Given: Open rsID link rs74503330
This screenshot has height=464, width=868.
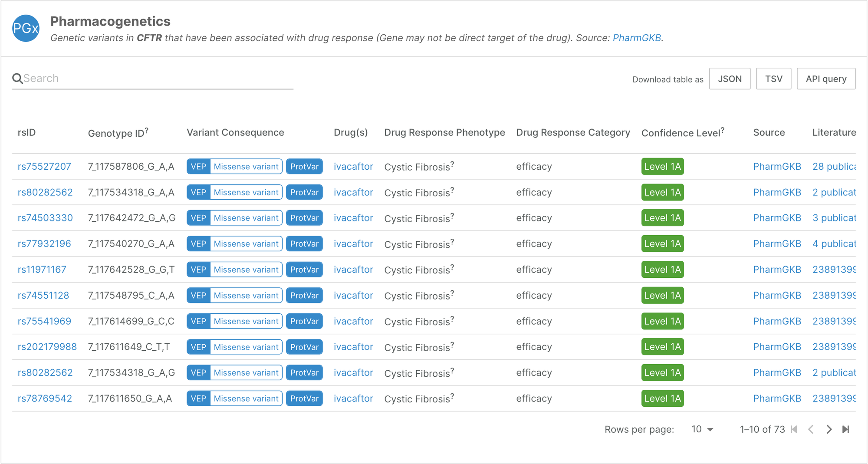Looking at the screenshot, I should coord(45,218).
